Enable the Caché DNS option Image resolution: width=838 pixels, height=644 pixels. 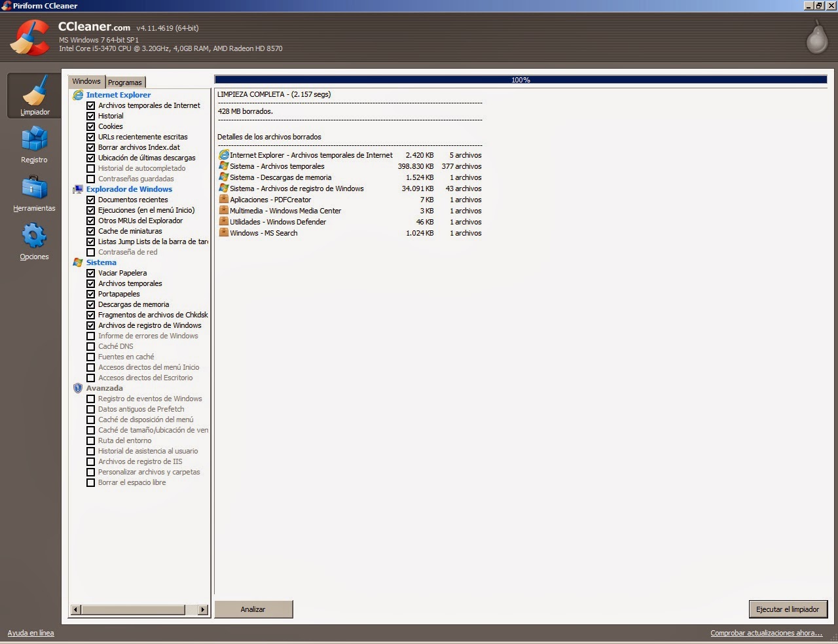tap(91, 346)
